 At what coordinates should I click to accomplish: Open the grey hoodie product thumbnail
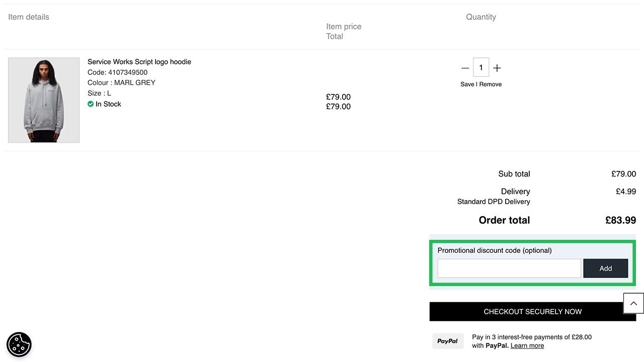(x=44, y=100)
